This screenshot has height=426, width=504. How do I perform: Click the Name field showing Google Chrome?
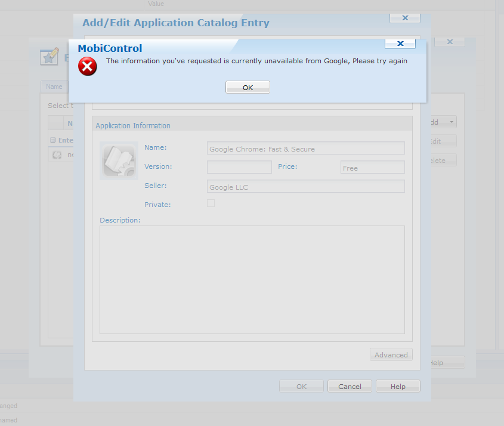[305, 149]
